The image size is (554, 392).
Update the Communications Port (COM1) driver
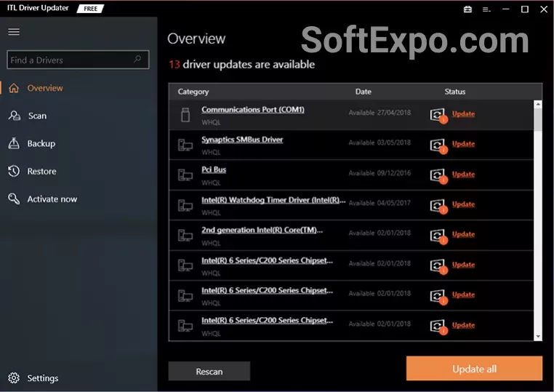[463, 113]
